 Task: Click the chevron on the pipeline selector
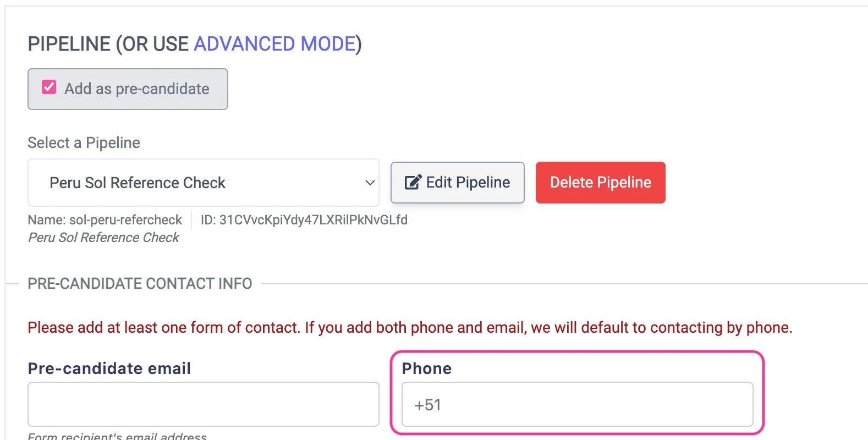click(370, 183)
